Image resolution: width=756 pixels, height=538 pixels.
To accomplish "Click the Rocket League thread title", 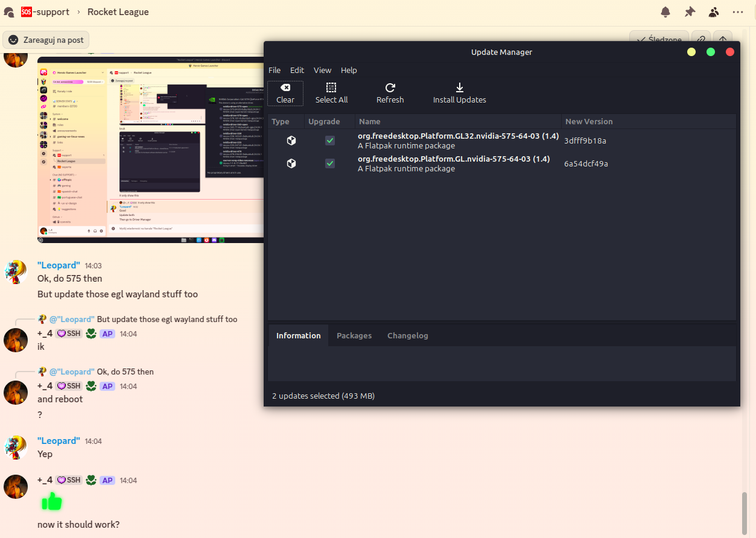I will [x=118, y=11].
